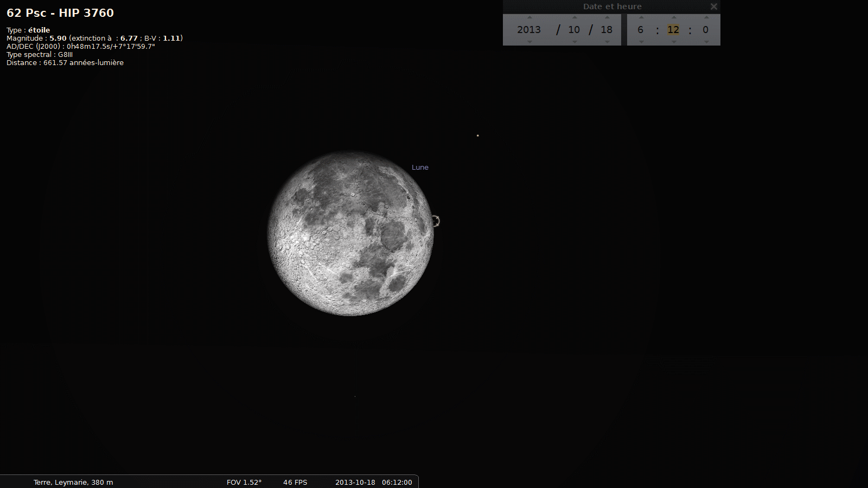The height and width of the screenshot is (488, 868).
Task: Increase the day with the up arrow
Action: pos(607,17)
